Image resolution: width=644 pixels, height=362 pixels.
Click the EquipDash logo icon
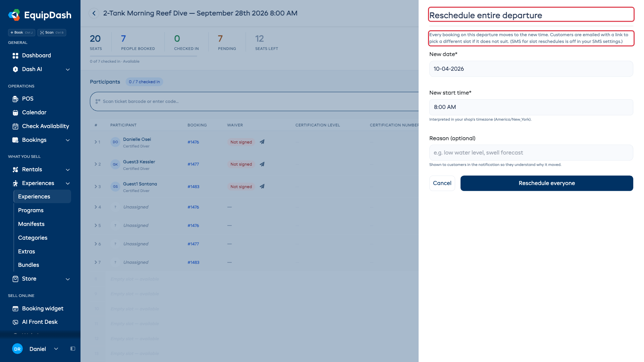click(14, 15)
